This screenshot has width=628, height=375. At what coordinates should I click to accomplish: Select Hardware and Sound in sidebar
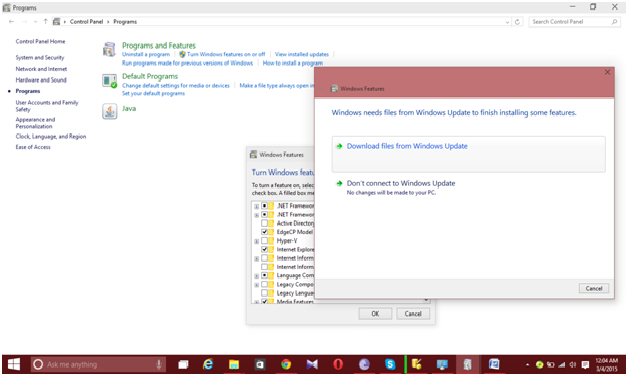pyautogui.click(x=41, y=80)
